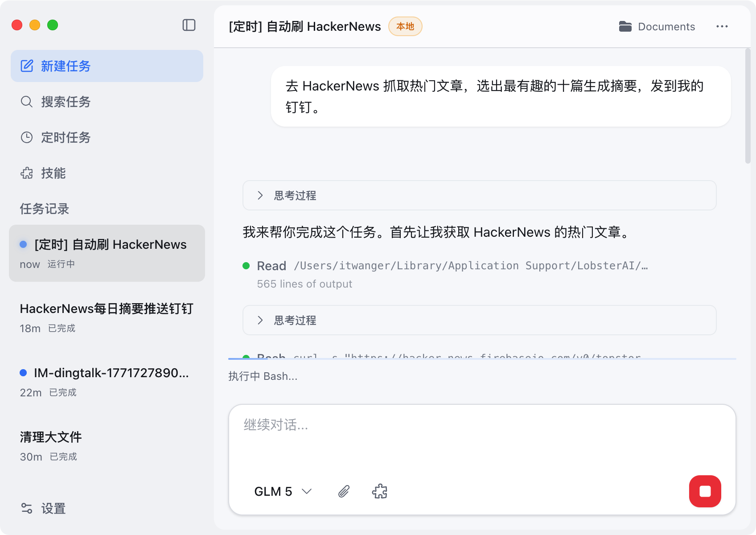
Task: Click the paperclip attachment icon
Action: point(344,491)
